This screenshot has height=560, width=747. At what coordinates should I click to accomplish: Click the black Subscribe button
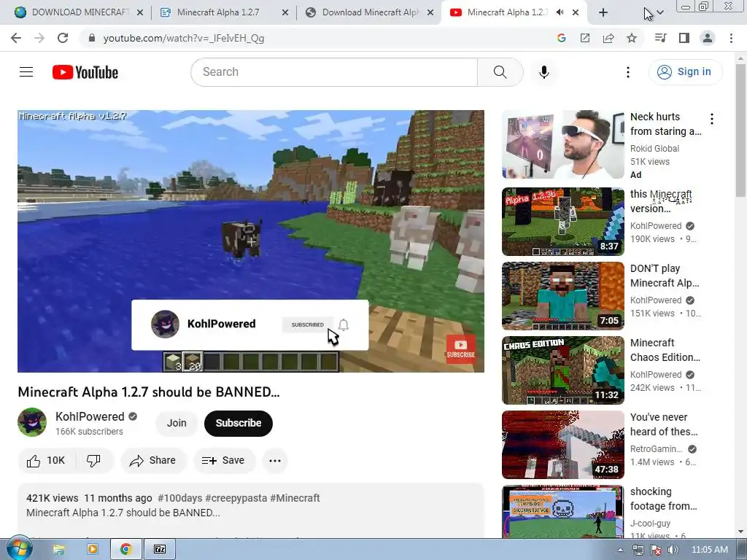(x=239, y=423)
